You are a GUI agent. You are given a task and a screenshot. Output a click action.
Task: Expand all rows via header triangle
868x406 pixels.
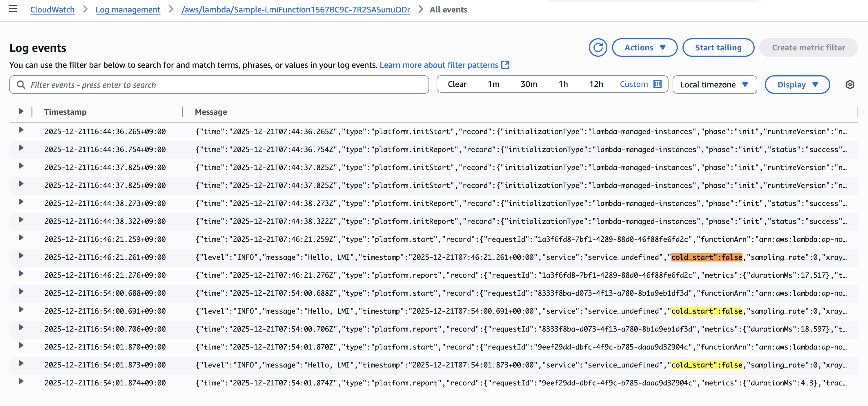click(21, 111)
